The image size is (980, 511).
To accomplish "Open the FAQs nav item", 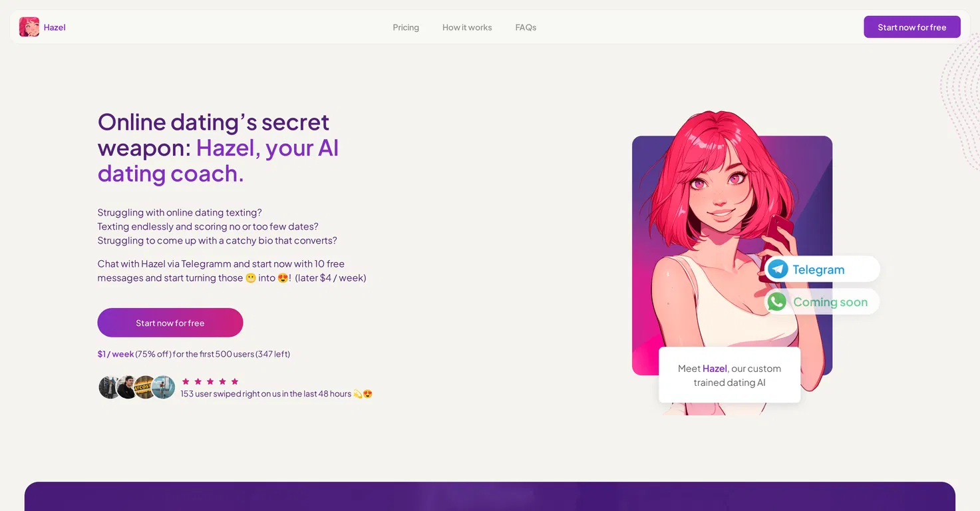I will click(x=526, y=27).
